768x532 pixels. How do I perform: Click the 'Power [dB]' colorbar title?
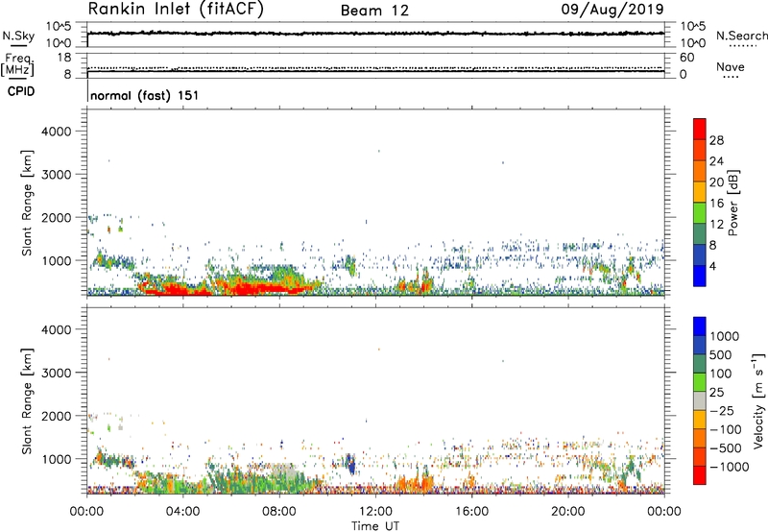click(733, 203)
